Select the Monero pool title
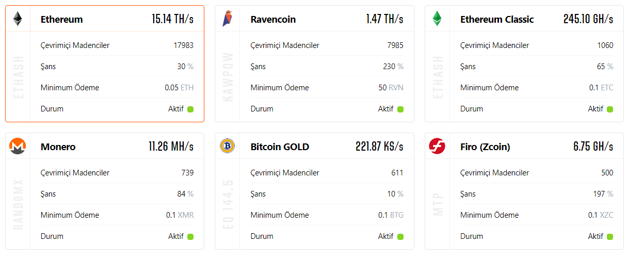The image size is (644, 259). (x=58, y=147)
